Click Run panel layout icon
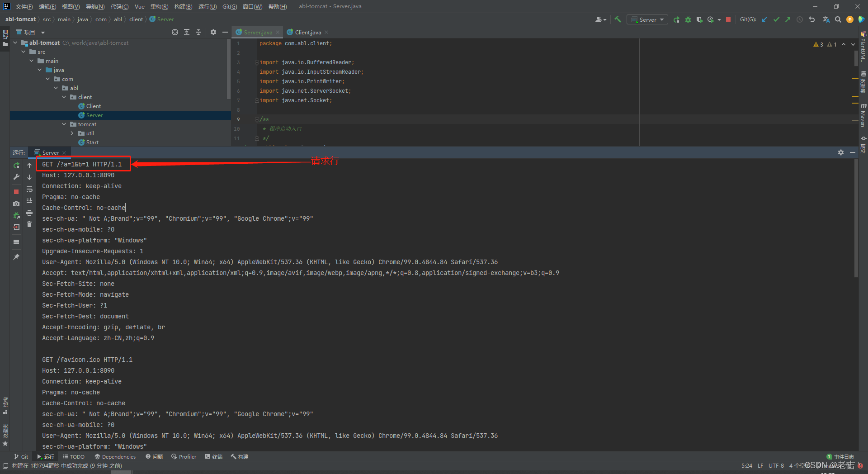The width and height of the screenshot is (868, 474). coord(16,242)
